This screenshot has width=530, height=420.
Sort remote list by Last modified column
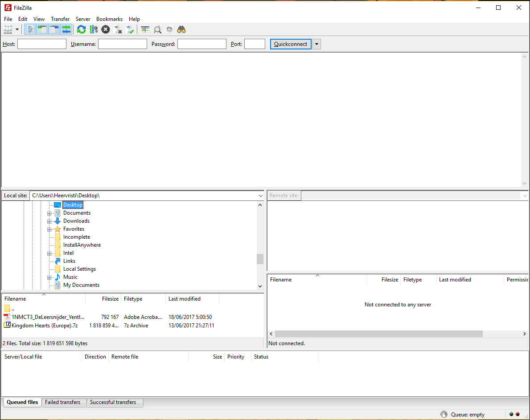tap(470, 280)
